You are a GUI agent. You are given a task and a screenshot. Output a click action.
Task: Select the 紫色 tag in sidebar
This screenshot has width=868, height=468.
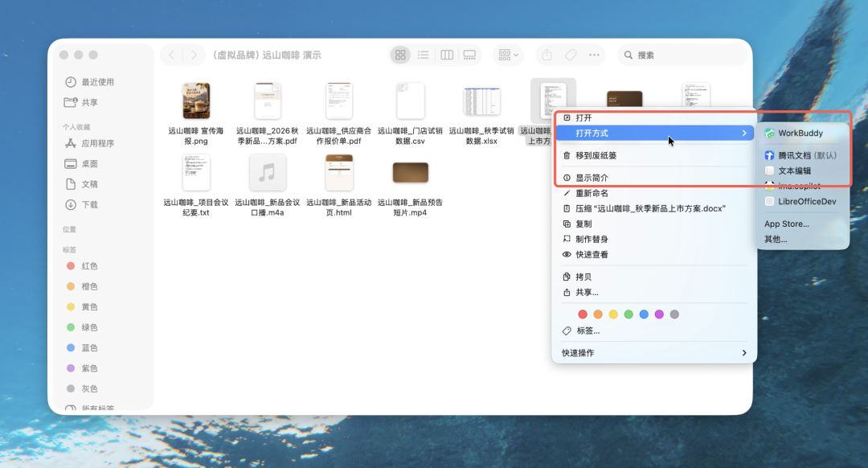pos(81,368)
